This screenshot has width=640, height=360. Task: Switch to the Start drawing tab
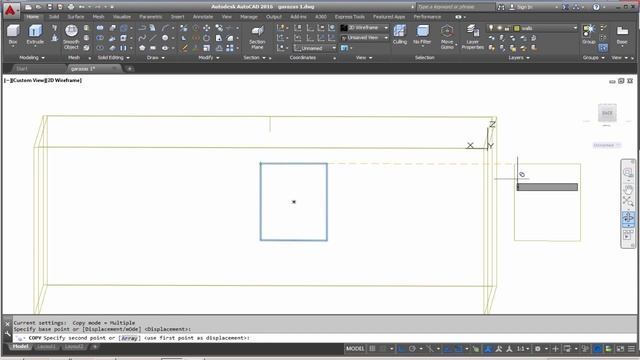[22, 69]
